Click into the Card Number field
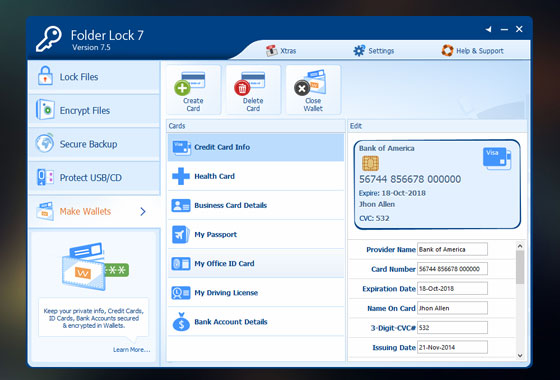The height and width of the screenshot is (380, 560). click(452, 269)
